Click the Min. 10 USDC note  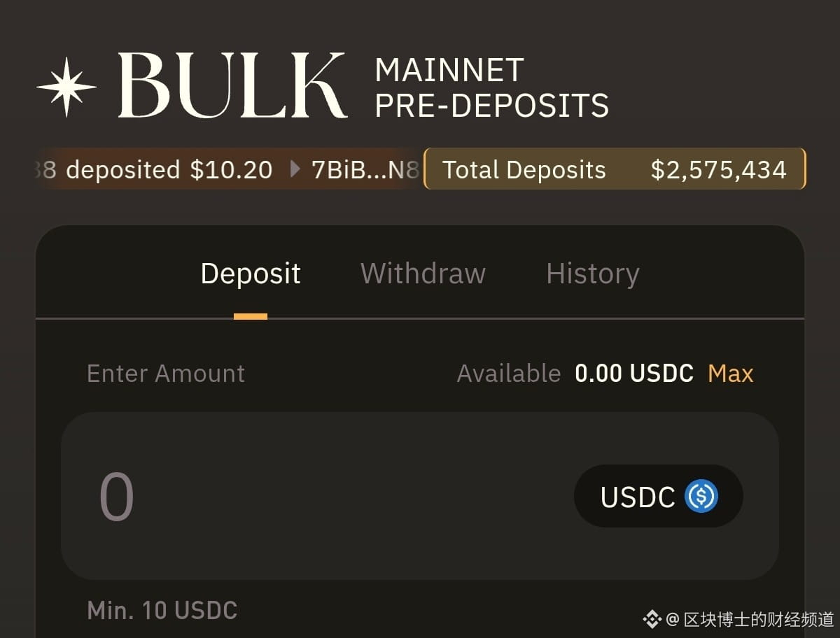coord(162,611)
